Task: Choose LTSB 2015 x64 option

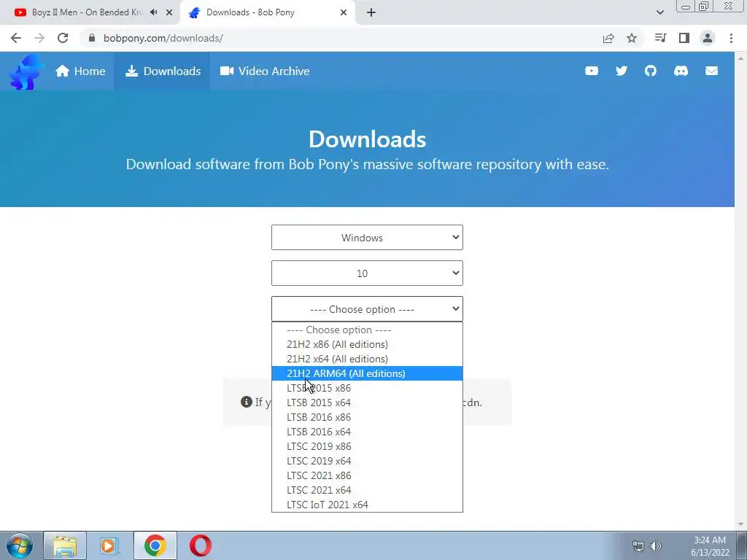Action: click(367, 402)
